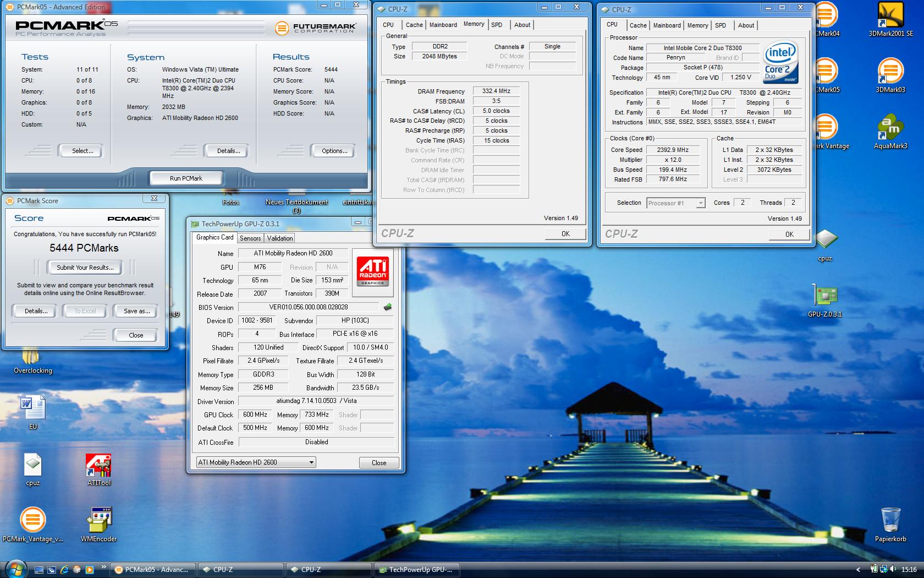Open the PCMark_Vantage installer desktop icon
924x578 pixels.
33,524
